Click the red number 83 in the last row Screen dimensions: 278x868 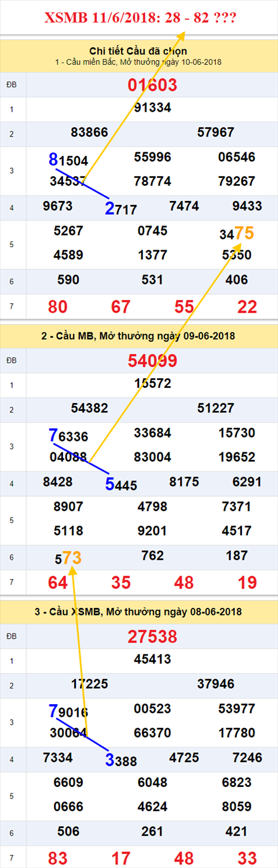click(57, 858)
